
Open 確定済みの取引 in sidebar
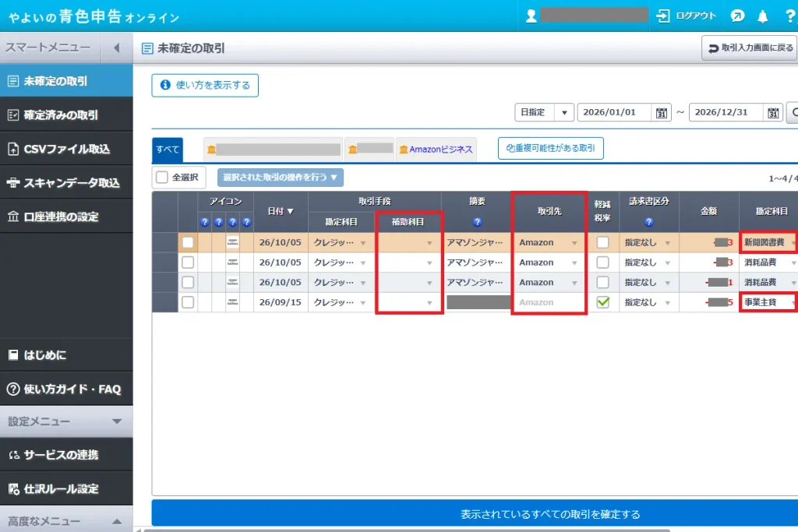tap(66, 115)
